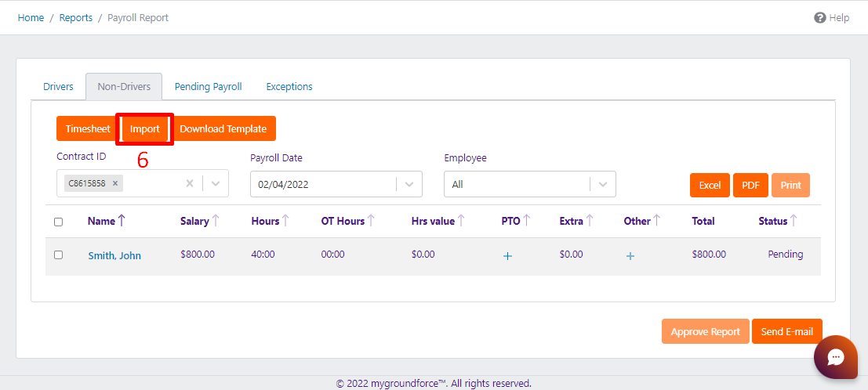Click the Help question mark icon
Screen dimensions: 868x390
point(819,17)
